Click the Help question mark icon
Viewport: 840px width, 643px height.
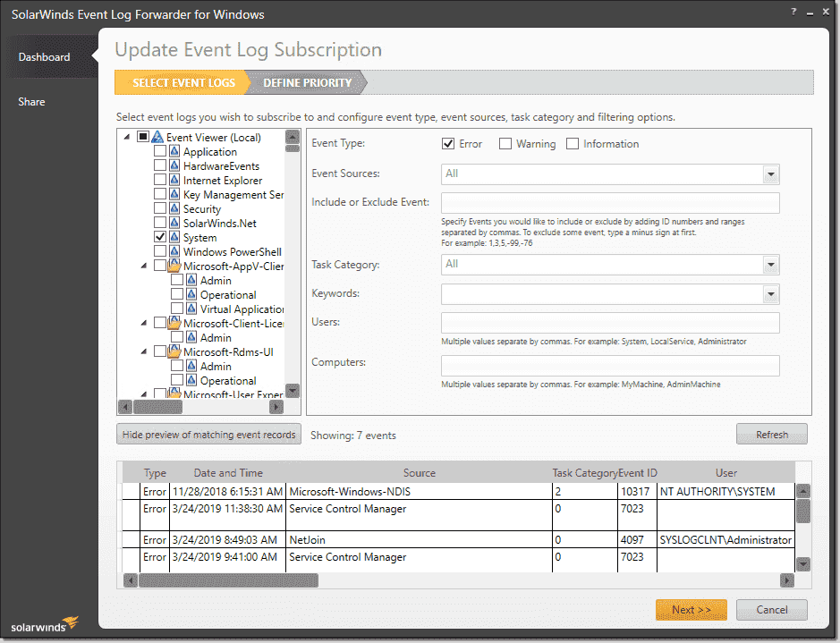793,13
